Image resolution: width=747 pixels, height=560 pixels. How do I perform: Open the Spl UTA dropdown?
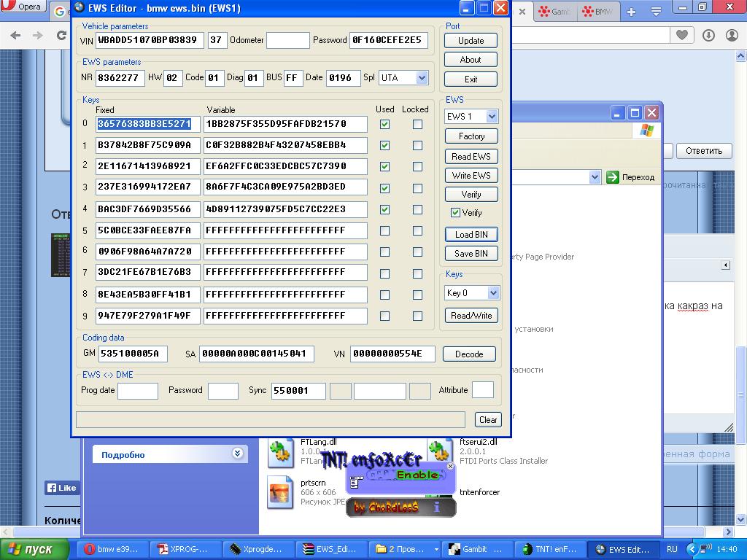pyautogui.click(x=422, y=77)
